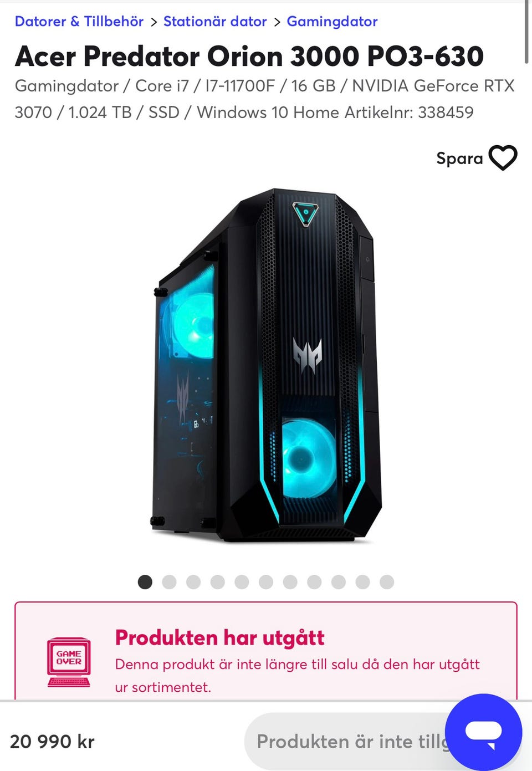Select the eighth carousel dot

point(314,582)
